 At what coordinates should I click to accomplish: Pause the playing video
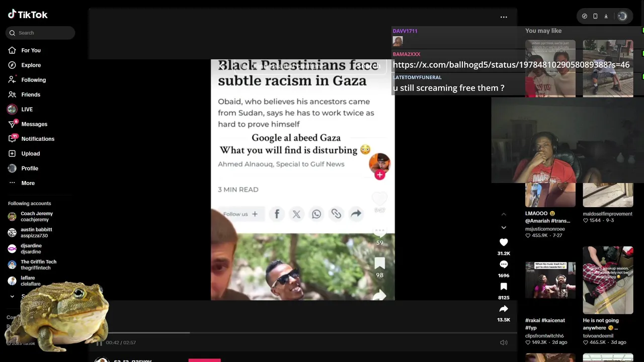coord(99,343)
